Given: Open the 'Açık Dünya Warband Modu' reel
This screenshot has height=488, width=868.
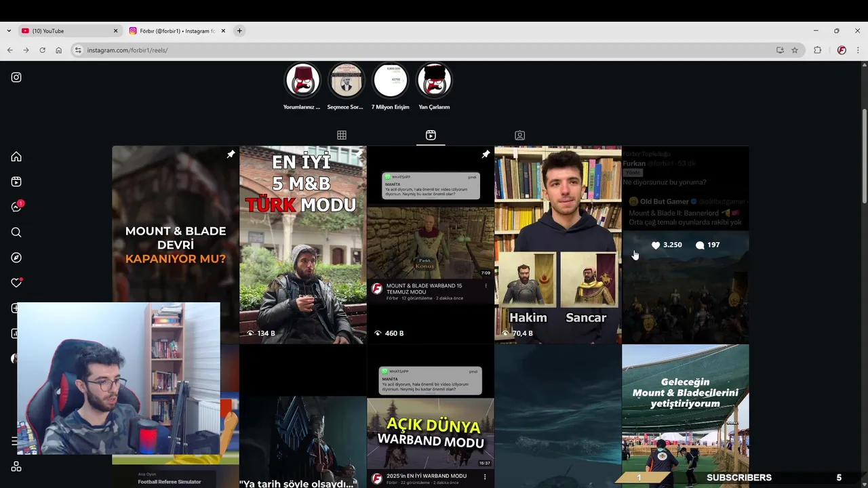Looking at the screenshot, I should click(431, 417).
